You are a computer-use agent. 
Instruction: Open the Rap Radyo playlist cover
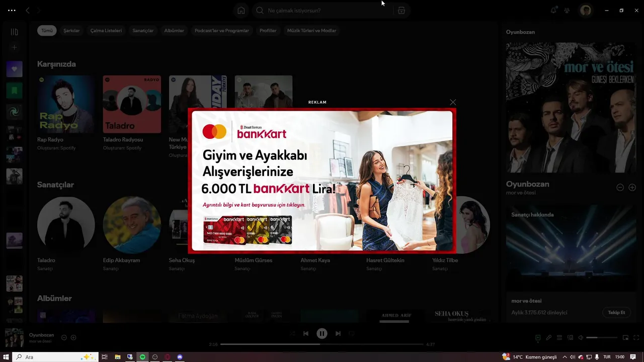(x=66, y=104)
